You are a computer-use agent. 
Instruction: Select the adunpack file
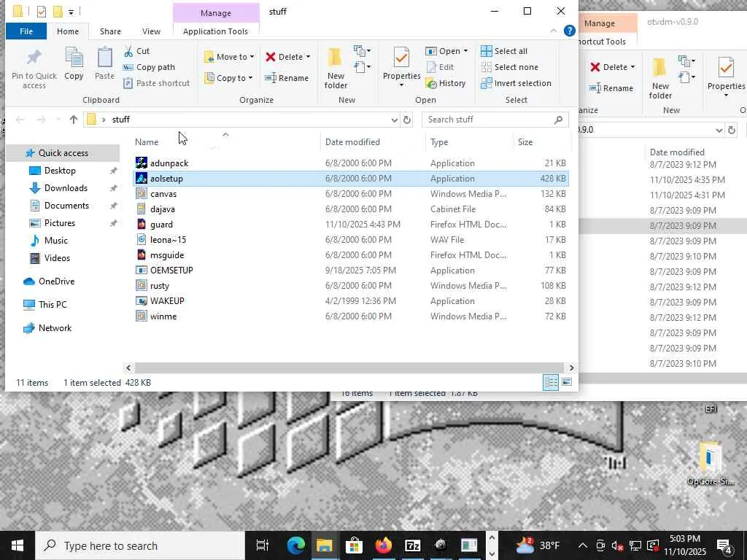pyautogui.click(x=351, y=163)
